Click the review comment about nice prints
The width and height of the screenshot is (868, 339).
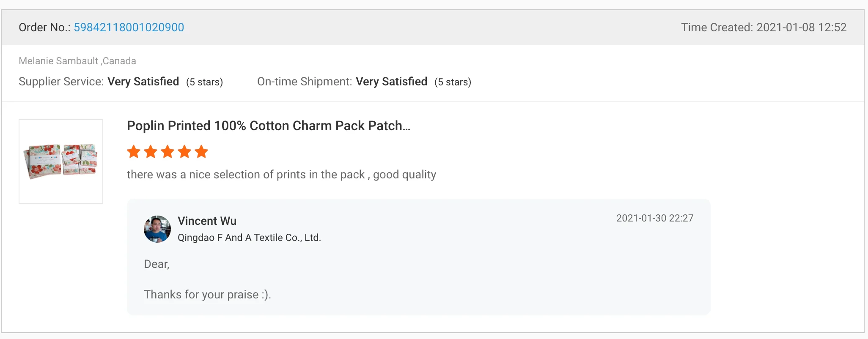(281, 175)
